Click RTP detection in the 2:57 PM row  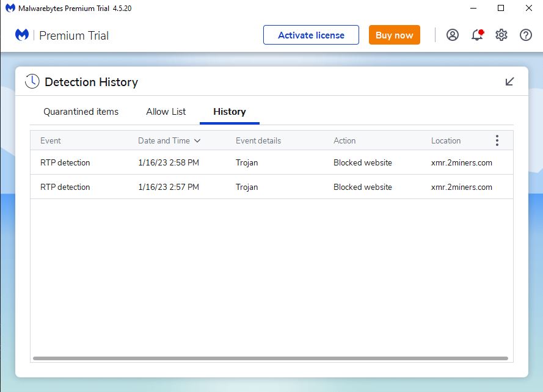click(65, 187)
